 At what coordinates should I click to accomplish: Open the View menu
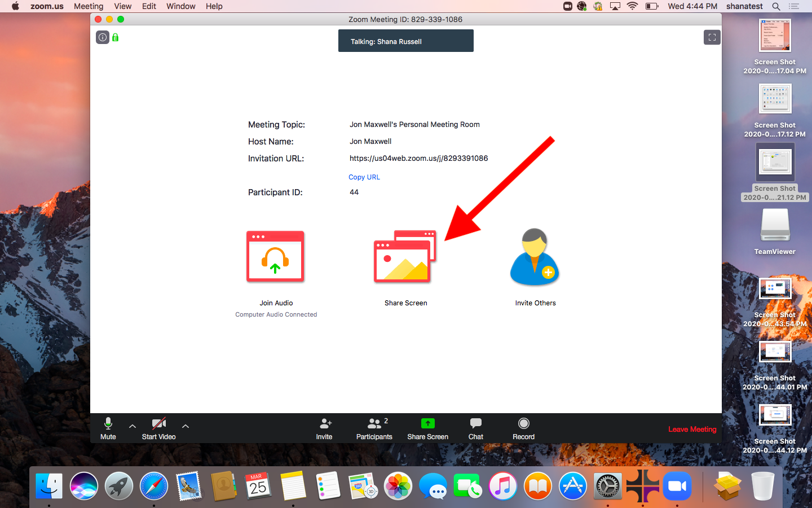pos(123,6)
